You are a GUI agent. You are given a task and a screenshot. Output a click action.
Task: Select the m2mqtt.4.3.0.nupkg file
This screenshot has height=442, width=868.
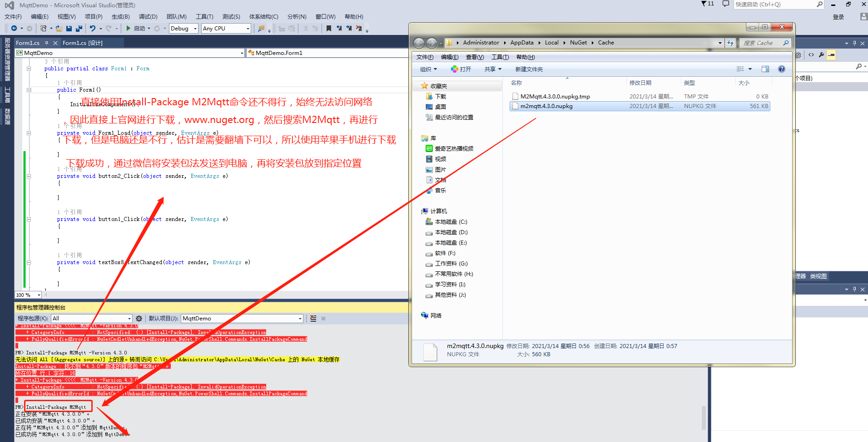[x=640, y=106]
